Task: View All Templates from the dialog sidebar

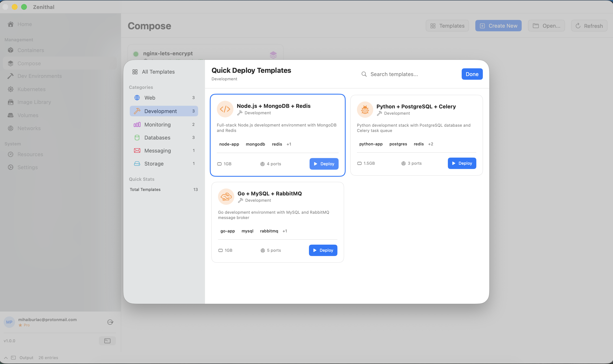Action: pyautogui.click(x=158, y=72)
